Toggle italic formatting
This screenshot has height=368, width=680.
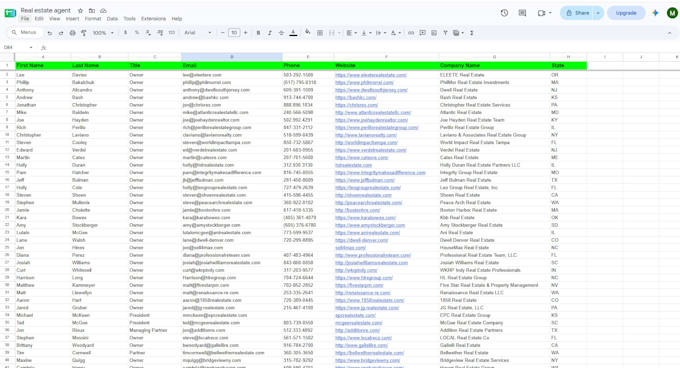point(269,33)
